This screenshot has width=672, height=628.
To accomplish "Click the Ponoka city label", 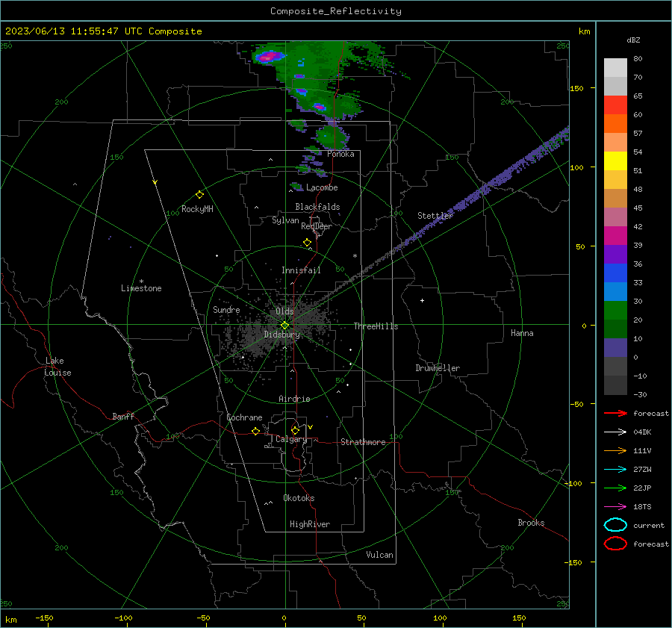I will (x=340, y=154).
